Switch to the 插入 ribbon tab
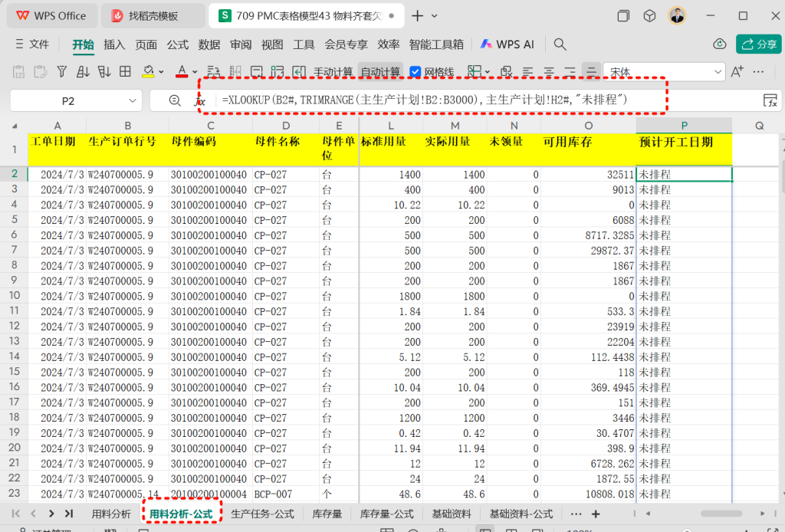Viewport: 785px width, 532px height. point(114,44)
